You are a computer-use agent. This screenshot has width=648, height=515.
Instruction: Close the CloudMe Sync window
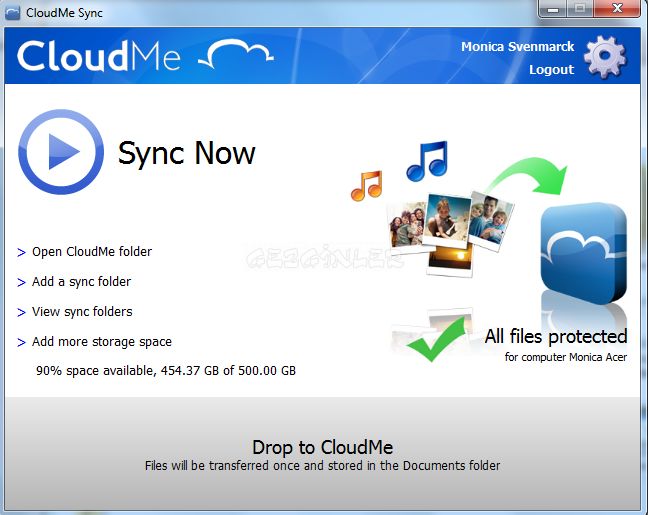click(617, 9)
